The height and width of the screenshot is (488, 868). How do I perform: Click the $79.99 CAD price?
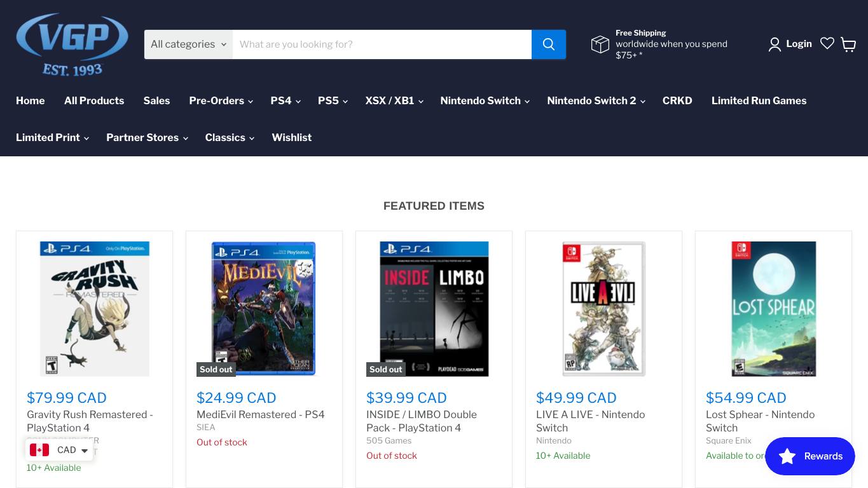point(67,398)
